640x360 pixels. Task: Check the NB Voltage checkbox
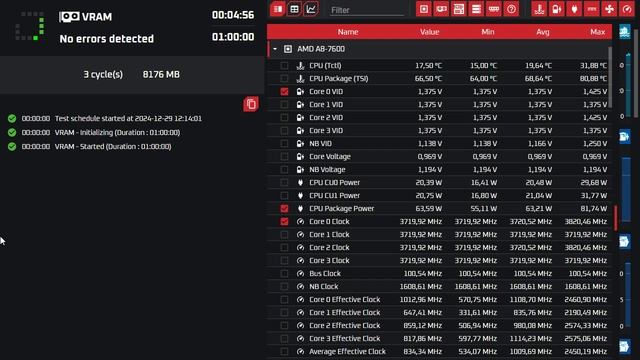[x=284, y=169]
